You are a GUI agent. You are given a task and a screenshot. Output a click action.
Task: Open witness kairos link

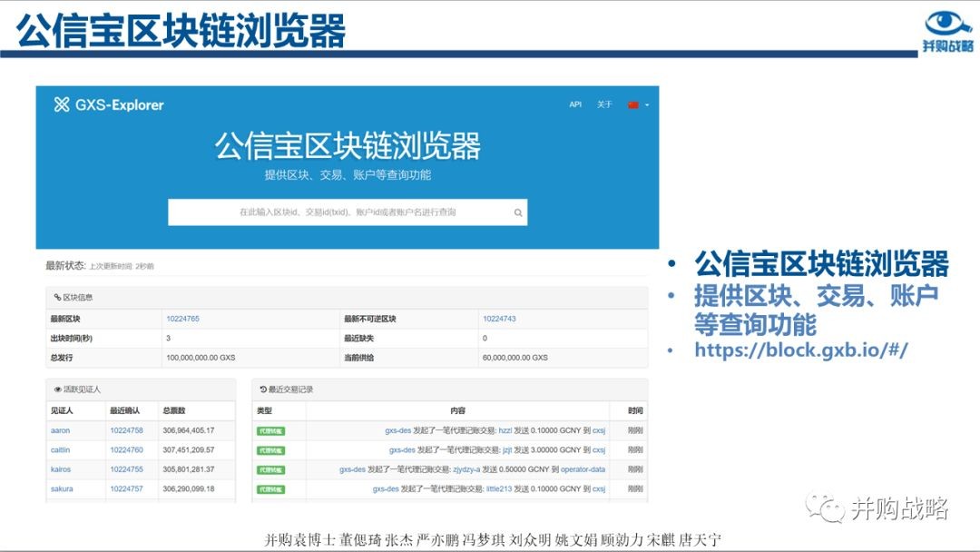61,469
